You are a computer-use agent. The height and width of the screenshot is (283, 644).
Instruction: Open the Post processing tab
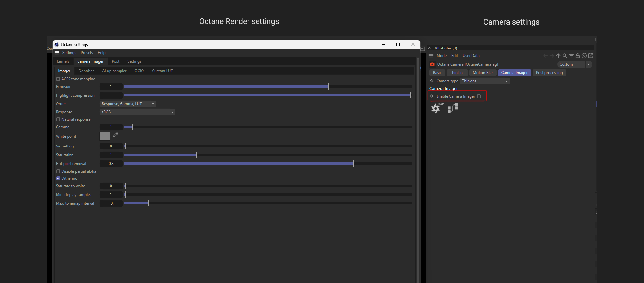click(x=549, y=73)
